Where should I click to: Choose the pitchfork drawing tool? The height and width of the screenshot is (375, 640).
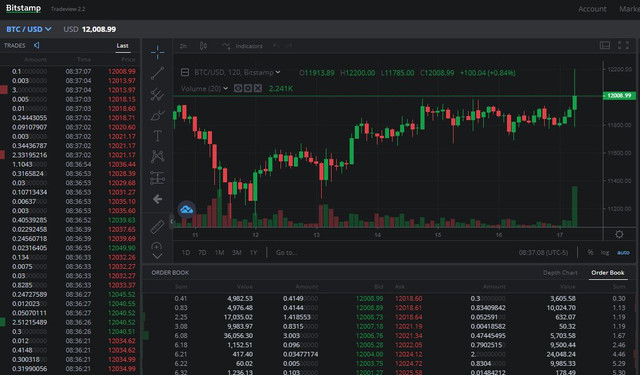157,95
